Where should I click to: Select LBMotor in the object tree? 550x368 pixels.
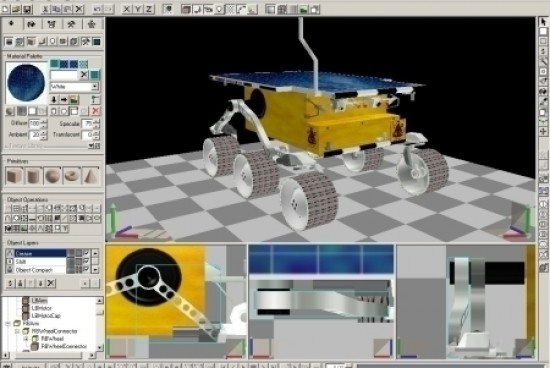[41, 308]
